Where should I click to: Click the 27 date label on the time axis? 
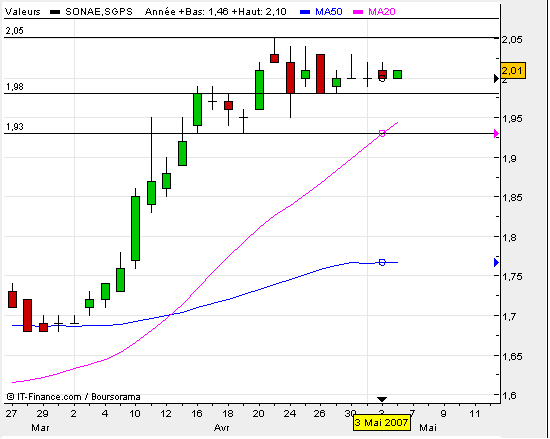(11, 413)
